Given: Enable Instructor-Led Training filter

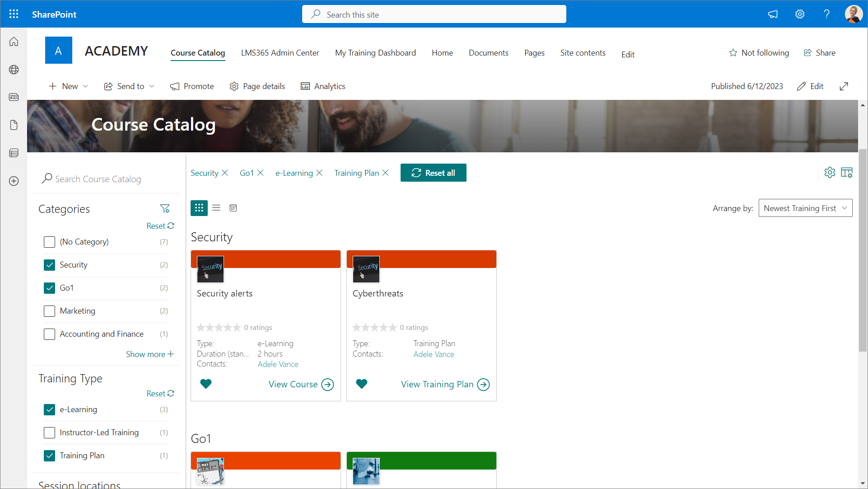Looking at the screenshot, I should (50, 433).
